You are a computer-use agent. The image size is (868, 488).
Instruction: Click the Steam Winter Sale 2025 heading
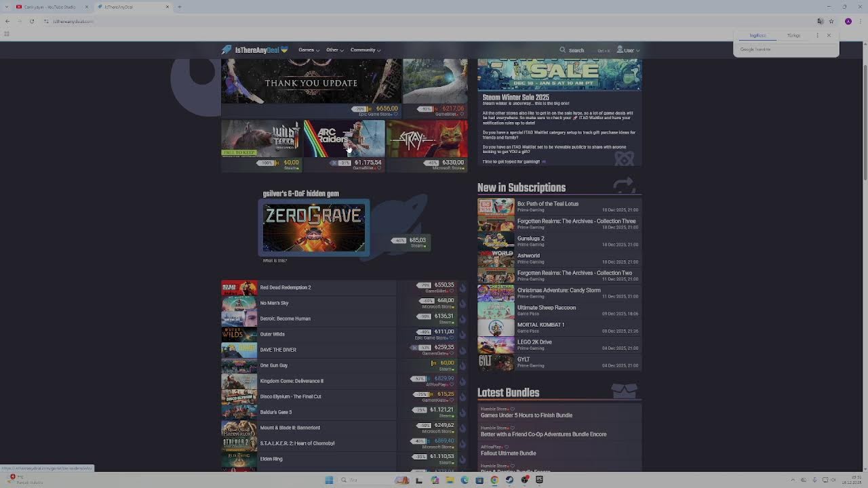pos(515,97)
